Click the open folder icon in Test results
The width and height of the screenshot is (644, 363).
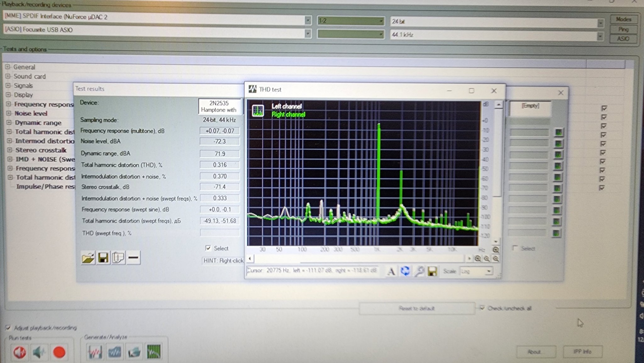(x=88, y=258)
